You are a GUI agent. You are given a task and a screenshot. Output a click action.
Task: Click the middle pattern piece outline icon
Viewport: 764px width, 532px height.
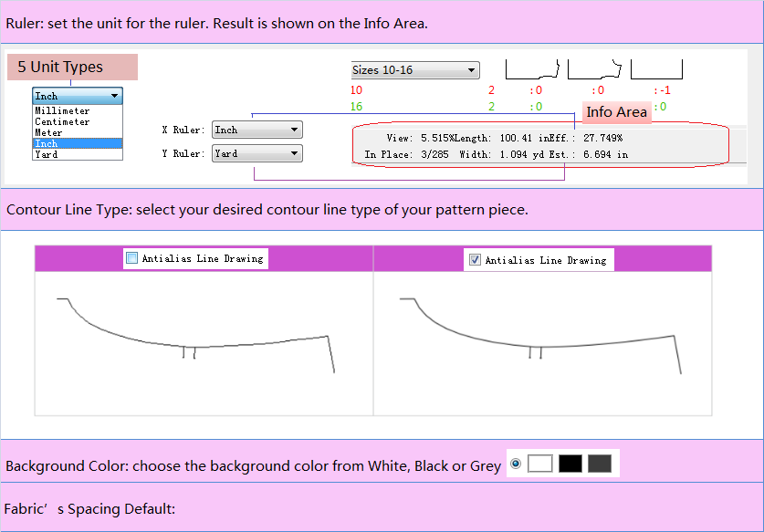(x=595, y=69)
